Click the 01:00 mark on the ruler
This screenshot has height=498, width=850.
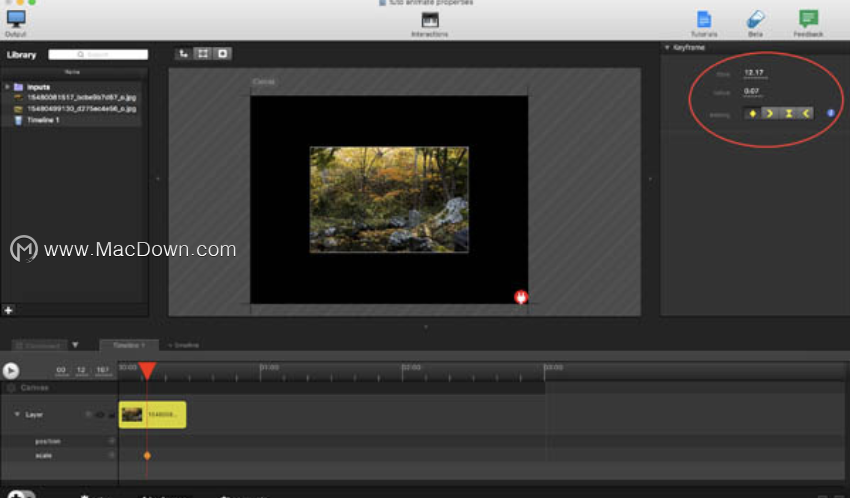pyautogui.click(x=269, y=367)
